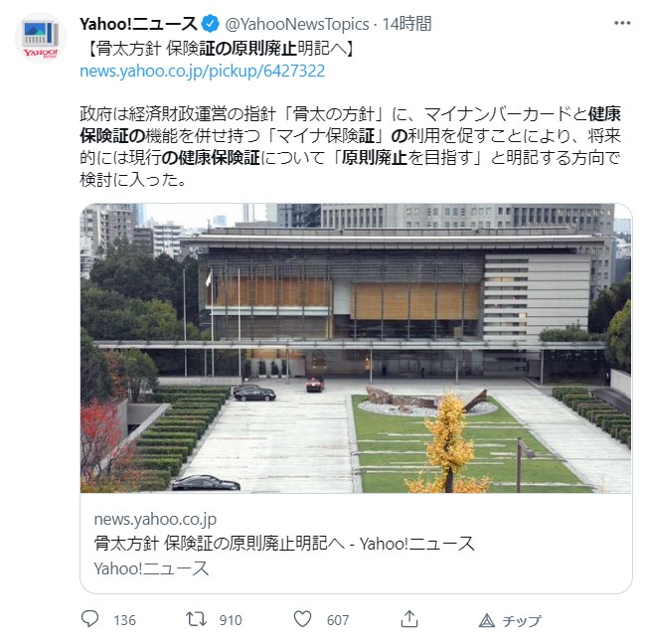Click the 910 retweet count

pos(231,620)
